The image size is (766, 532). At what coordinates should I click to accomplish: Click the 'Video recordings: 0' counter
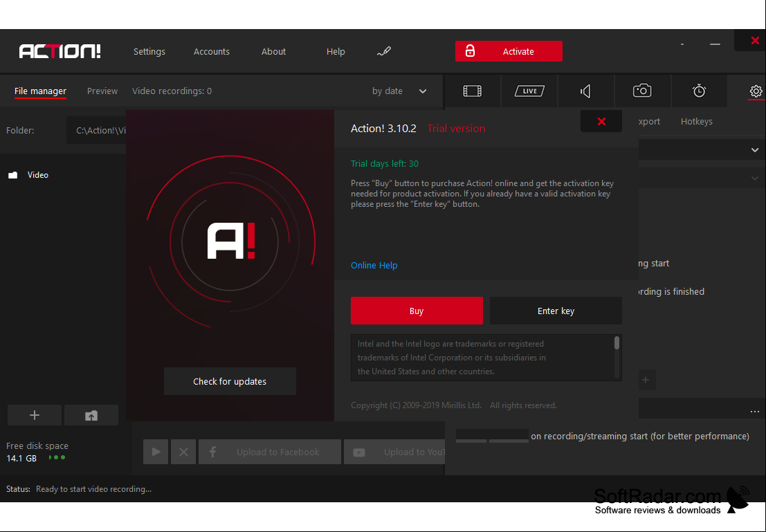pyautogui.click(x=172, y=91)
